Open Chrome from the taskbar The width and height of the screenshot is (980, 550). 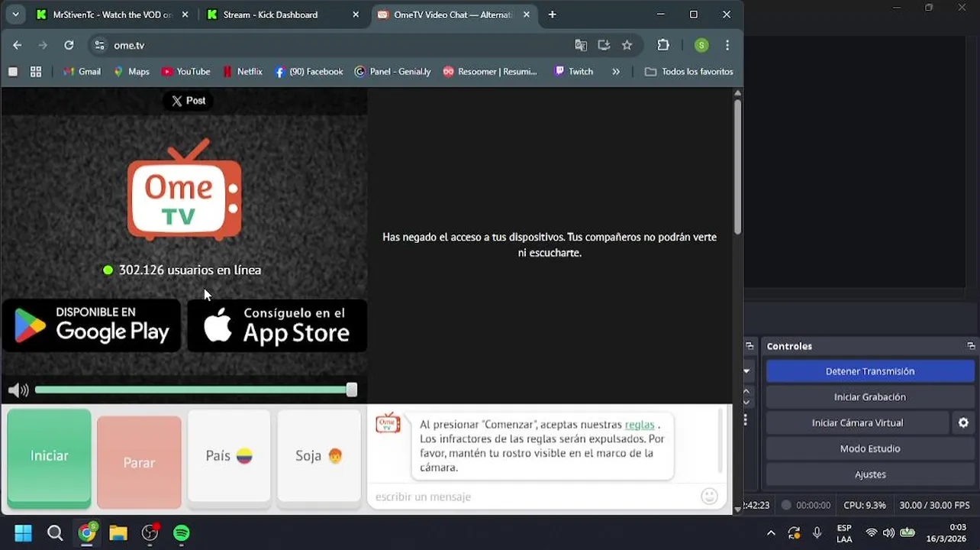click(x=87, y=532)
